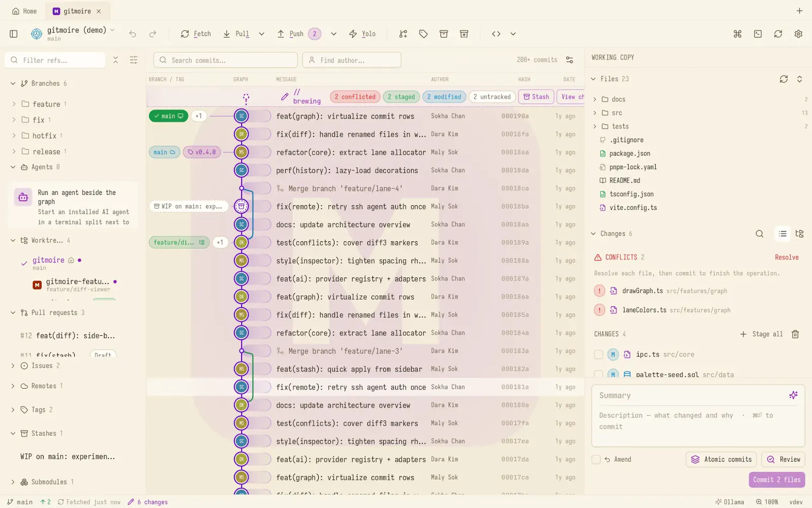Screen dimensions: 812x508
Task: Click the WIP stash node in graph
Action: click(x=242, y=206)
